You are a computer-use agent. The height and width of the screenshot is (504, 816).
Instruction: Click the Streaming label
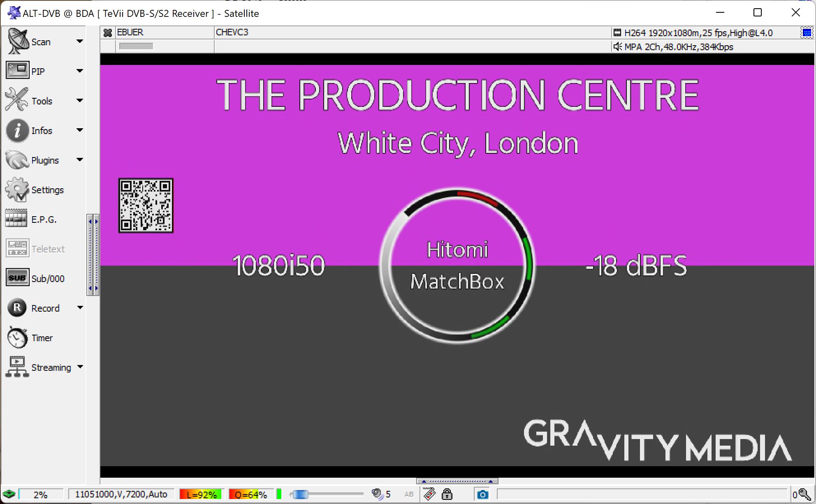tap(51, 368)
